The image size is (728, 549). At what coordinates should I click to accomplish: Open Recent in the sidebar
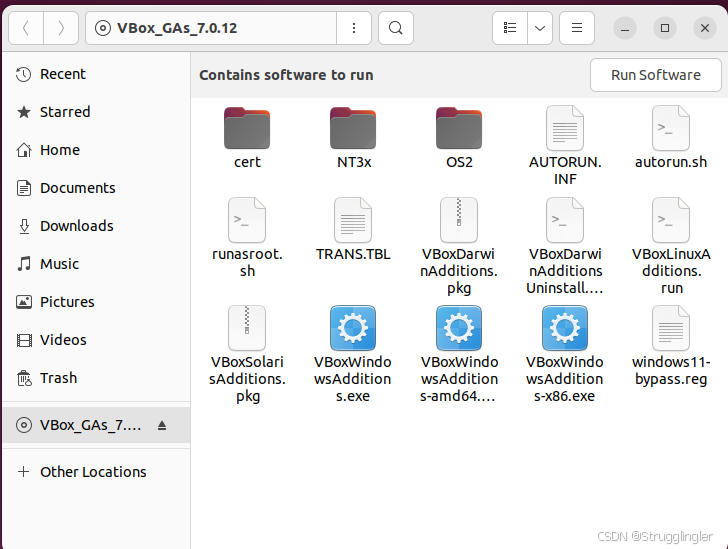pos(96,74)
